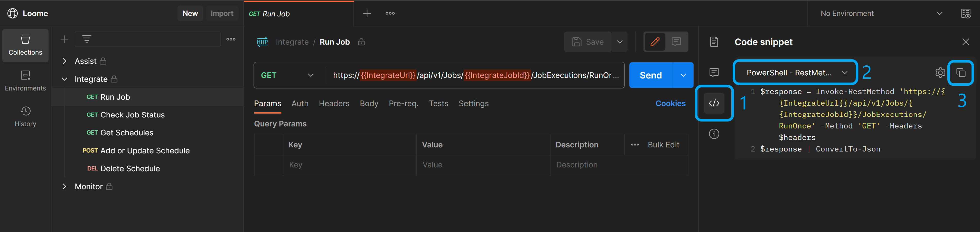Click the Integrate breadcrumb link
This screenshot has height=232, width=980.
[x=292, y=42]
